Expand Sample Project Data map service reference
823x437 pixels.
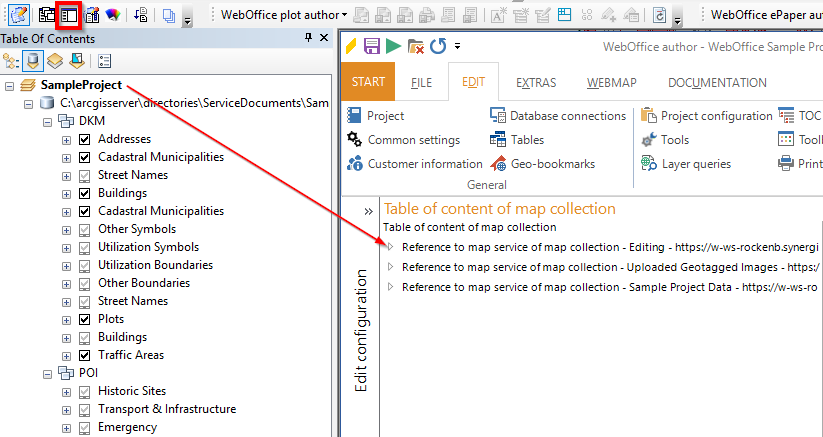pyautogui.click(x=391, y=286)
